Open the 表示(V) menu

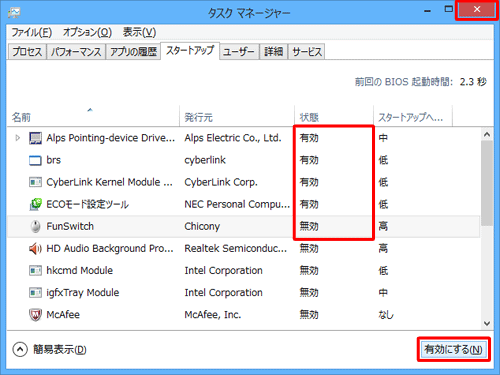click(x=139, y=32)
